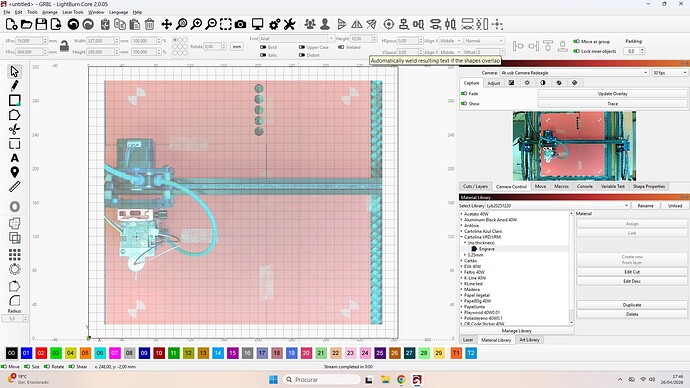Open the Align X Middle dropdown
Image resolution: width=690 pixels, height=388 pixels.
pos(451,40)
